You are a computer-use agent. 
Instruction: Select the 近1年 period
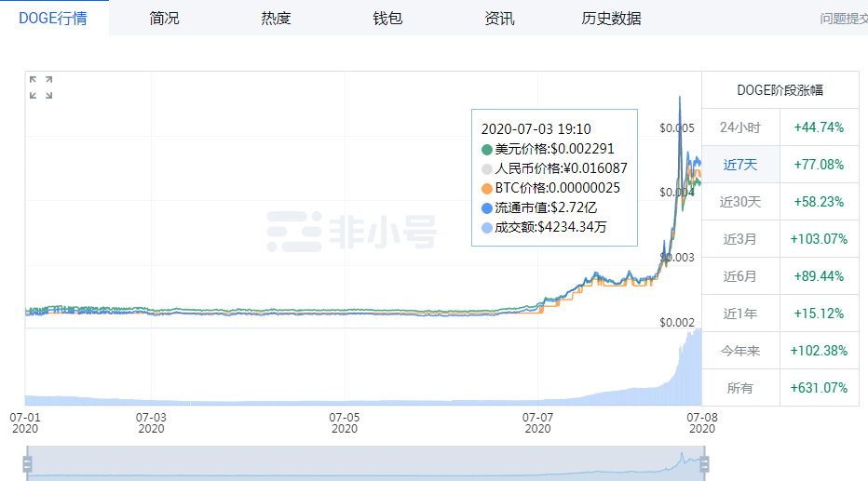740,314
